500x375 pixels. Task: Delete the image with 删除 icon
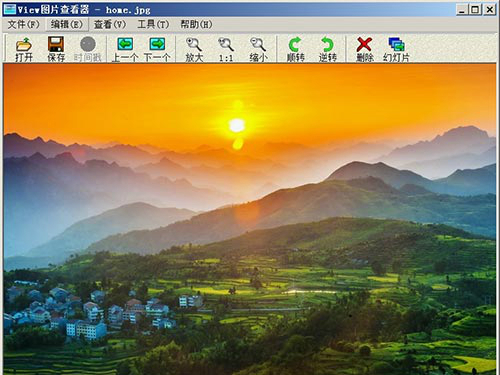(364, 49)
